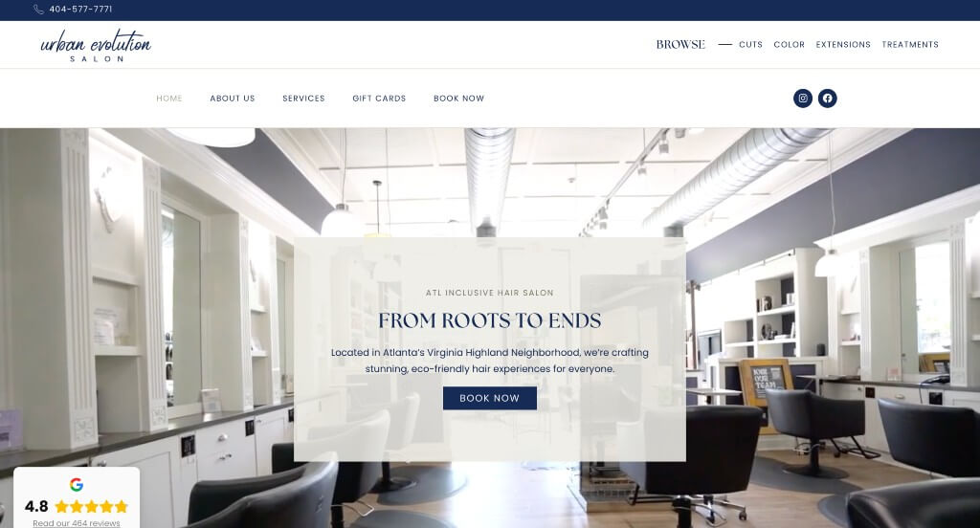Open Read our 464 reviews link
The height and width of the screenshot is (528, 980).
click(x=77, y=523)
